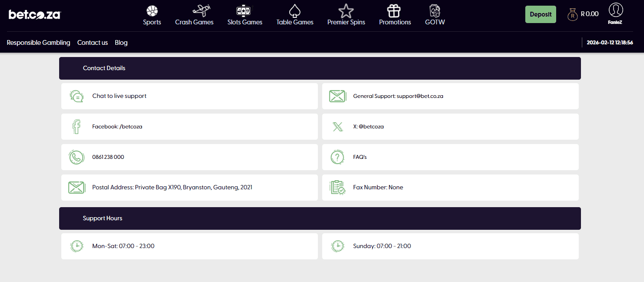
Task: Go to the Sports menu label
Action: click(152, 22)
